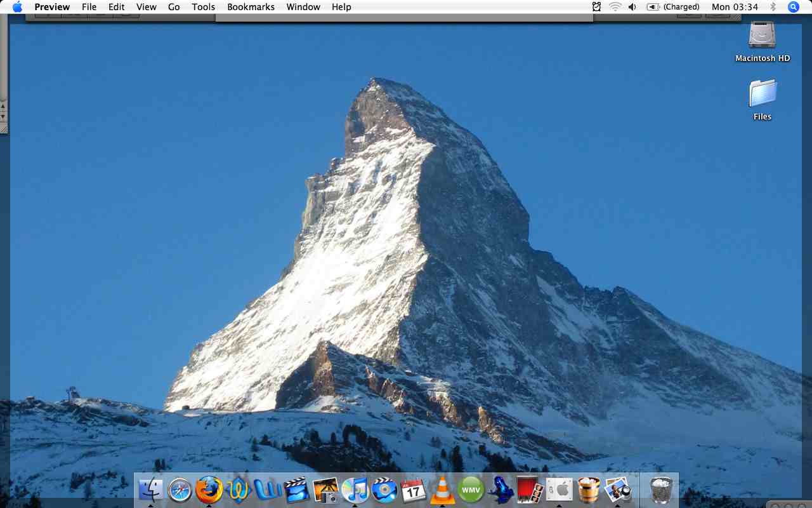Open the Trash in the Dock

click(661, 490)
